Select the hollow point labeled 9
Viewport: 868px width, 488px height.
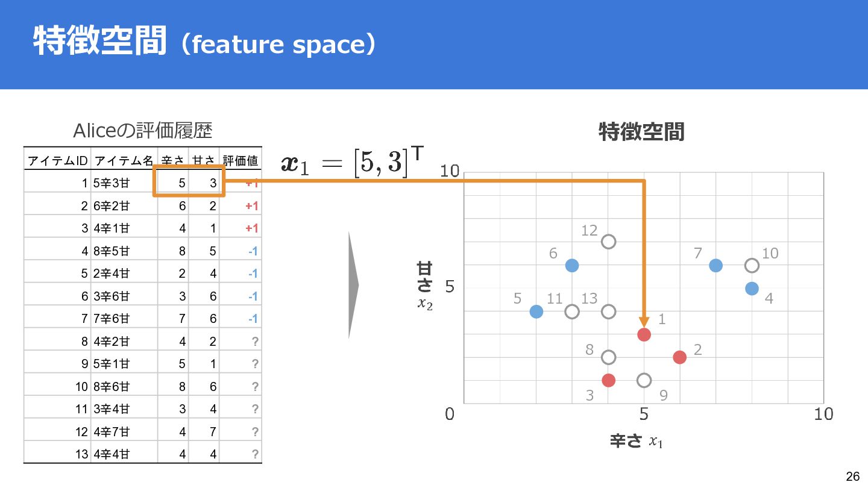[x=644, y=380]
